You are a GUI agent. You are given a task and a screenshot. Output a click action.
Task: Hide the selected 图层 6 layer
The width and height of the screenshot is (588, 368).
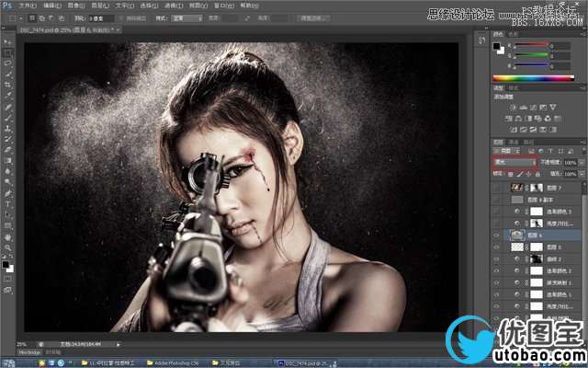coord(496,236)
